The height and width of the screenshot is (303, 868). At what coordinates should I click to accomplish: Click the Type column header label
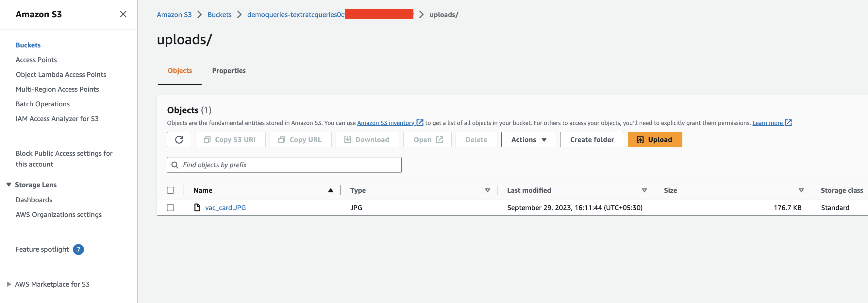click(358, 191)
